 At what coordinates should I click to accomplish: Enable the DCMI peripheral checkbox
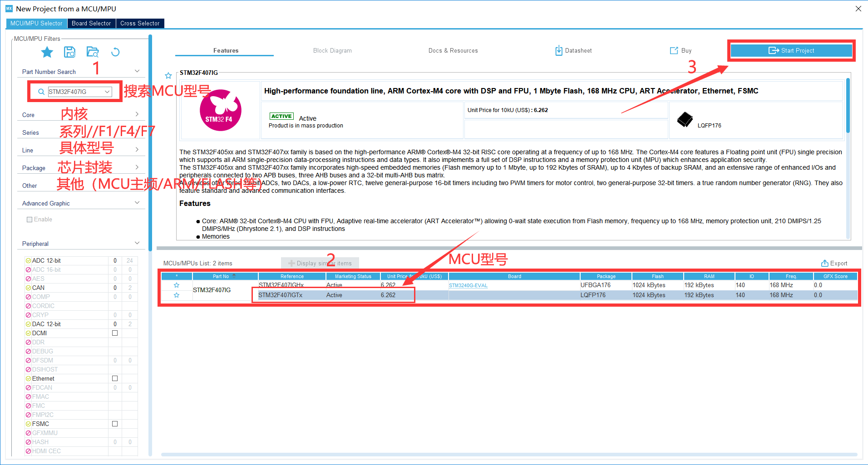(115, 333)
